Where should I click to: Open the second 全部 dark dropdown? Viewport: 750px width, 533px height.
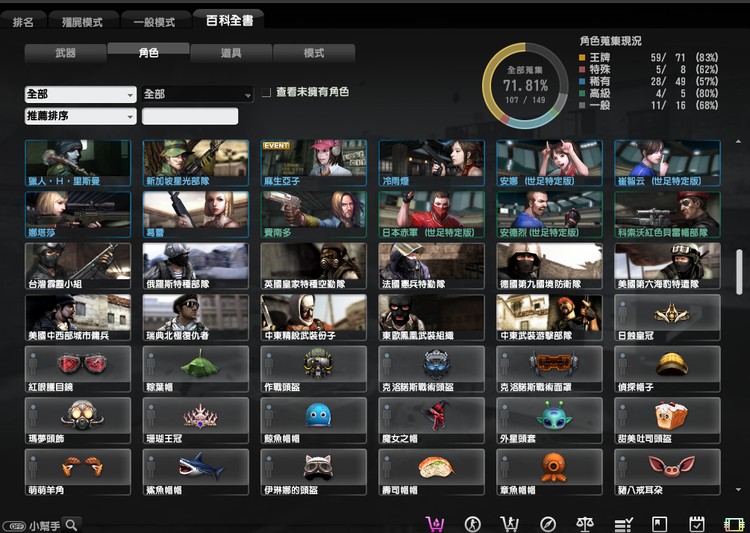pos(198,94)
